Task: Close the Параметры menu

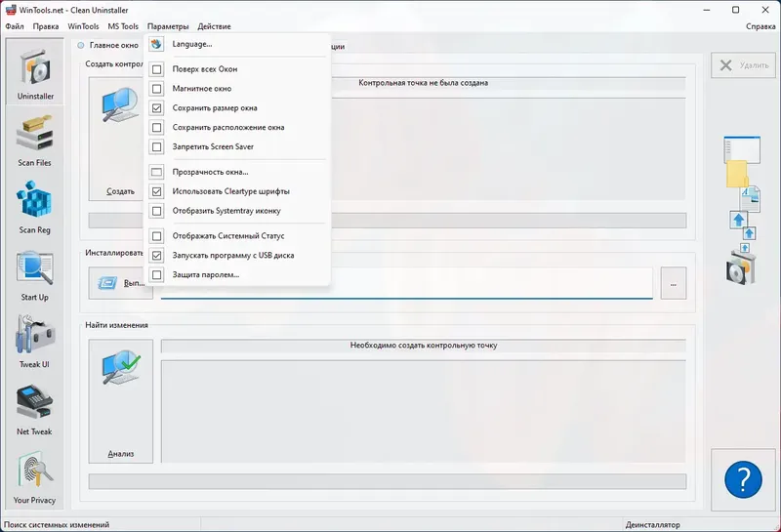Action: tap(168, 26)
